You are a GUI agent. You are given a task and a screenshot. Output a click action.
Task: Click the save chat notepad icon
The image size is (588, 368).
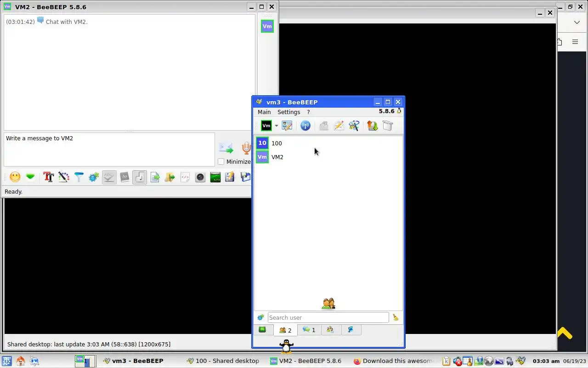coord(230,177)
